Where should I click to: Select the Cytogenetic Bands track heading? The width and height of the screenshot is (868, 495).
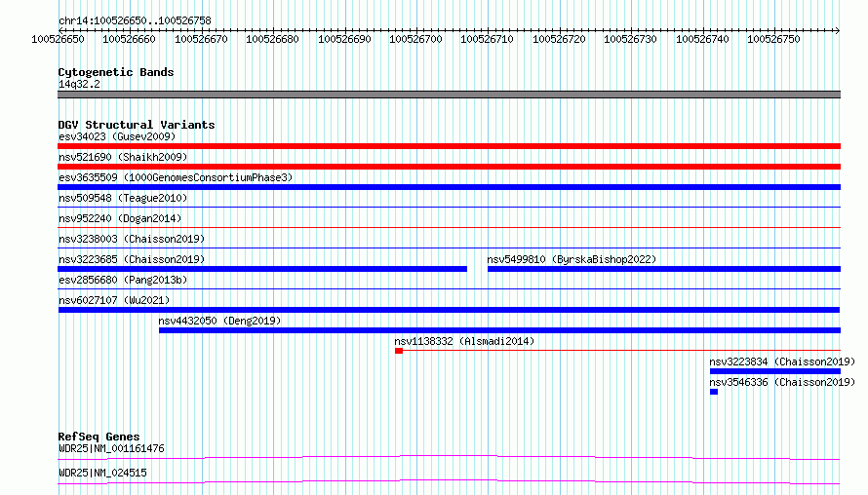click(x=116, y=72)
